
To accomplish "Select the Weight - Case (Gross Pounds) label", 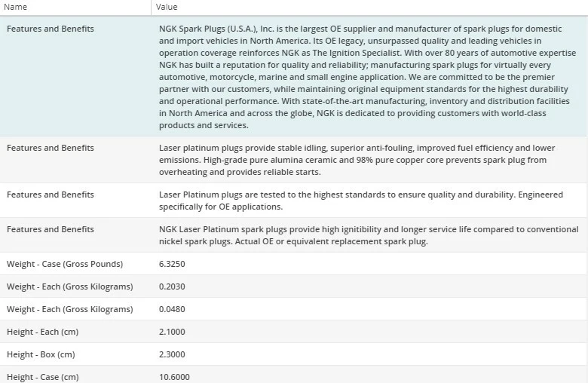I will coord(65,264).
